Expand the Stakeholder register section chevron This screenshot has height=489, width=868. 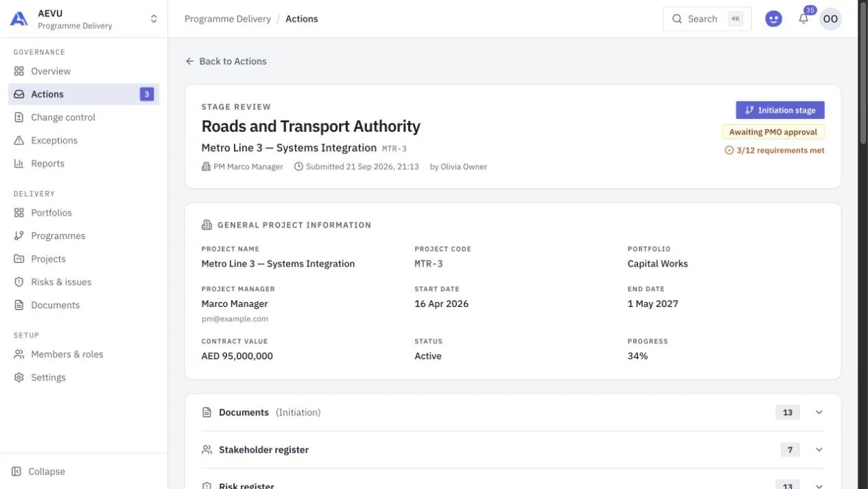819,450
